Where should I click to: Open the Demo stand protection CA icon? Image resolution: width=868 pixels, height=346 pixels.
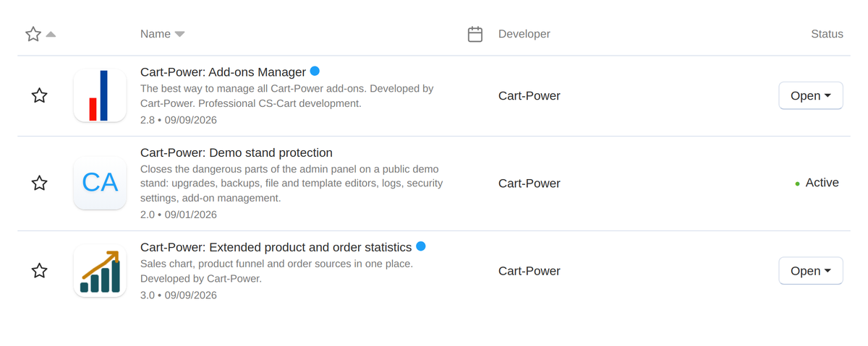[100, 183]
